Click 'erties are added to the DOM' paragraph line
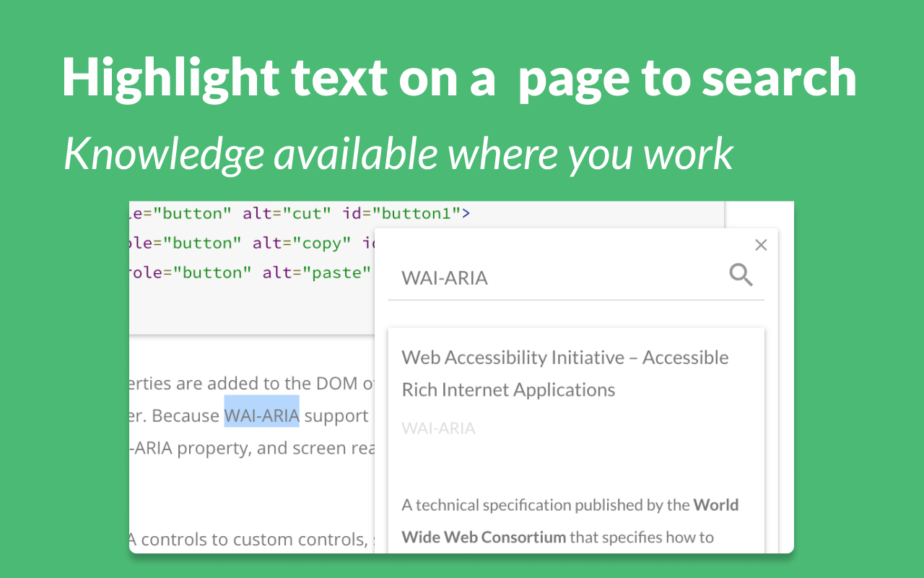924x578 pixels. click(x=253, y=384)
